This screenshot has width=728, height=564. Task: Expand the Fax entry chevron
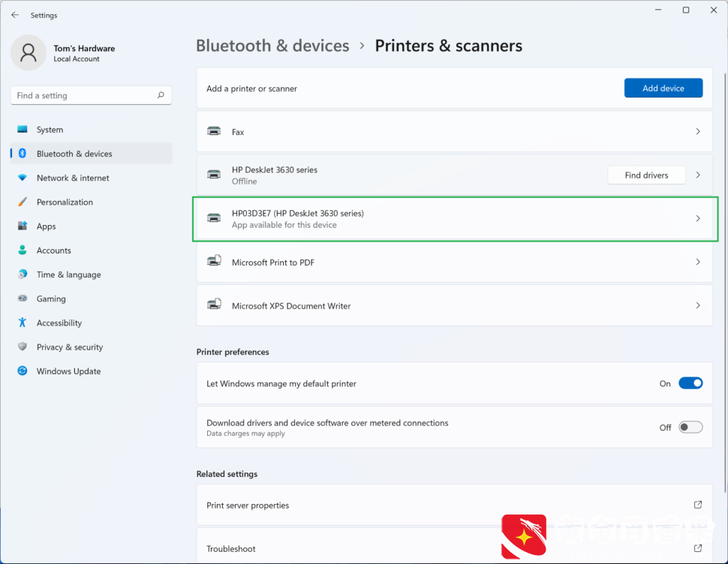pyautogui.click(x=698, y=132)
